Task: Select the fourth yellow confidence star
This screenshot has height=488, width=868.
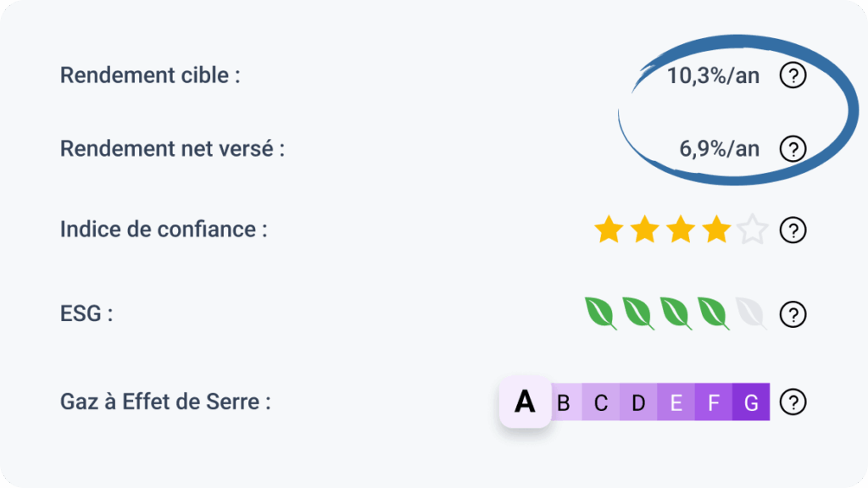Action: tap(716, 229)
